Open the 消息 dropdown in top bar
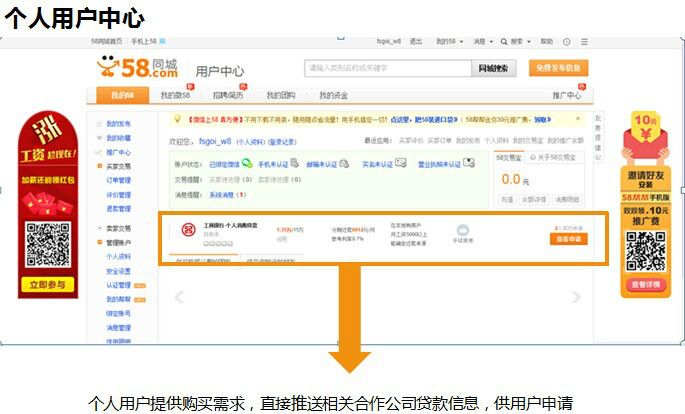The height and width of the screenshot is (414, 685). coord(483,41)
